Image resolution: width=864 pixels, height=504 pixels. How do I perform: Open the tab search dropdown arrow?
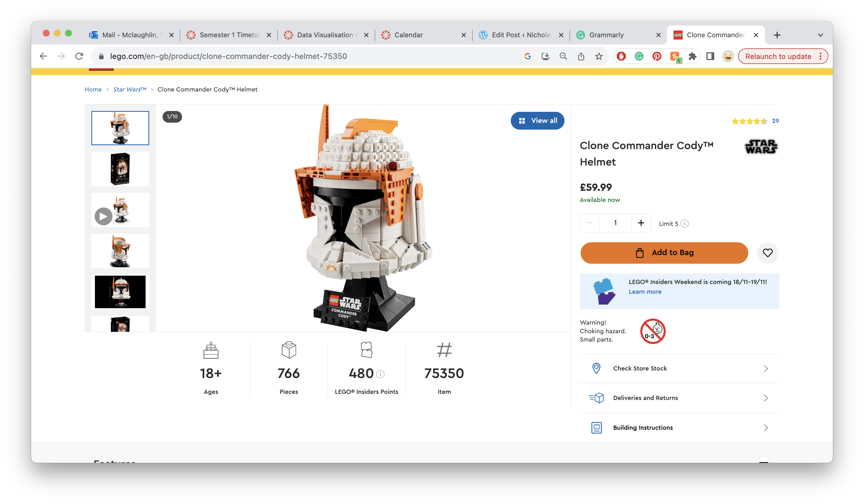(x=820, y=35)
